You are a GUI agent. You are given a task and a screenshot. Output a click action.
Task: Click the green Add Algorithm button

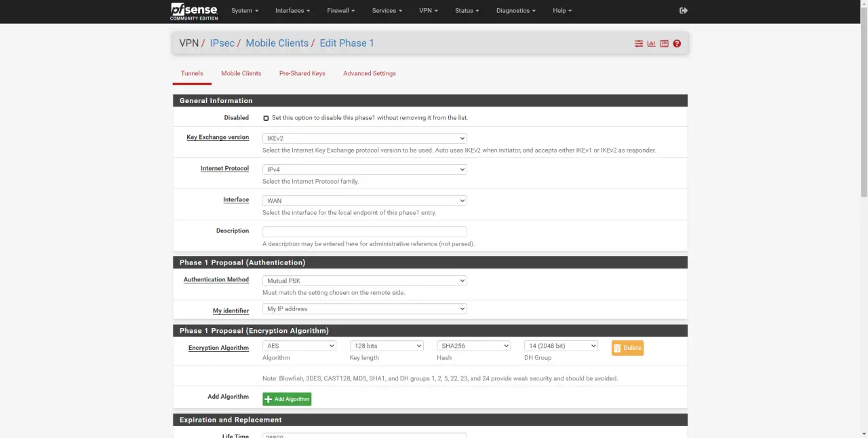pos(287,399)
